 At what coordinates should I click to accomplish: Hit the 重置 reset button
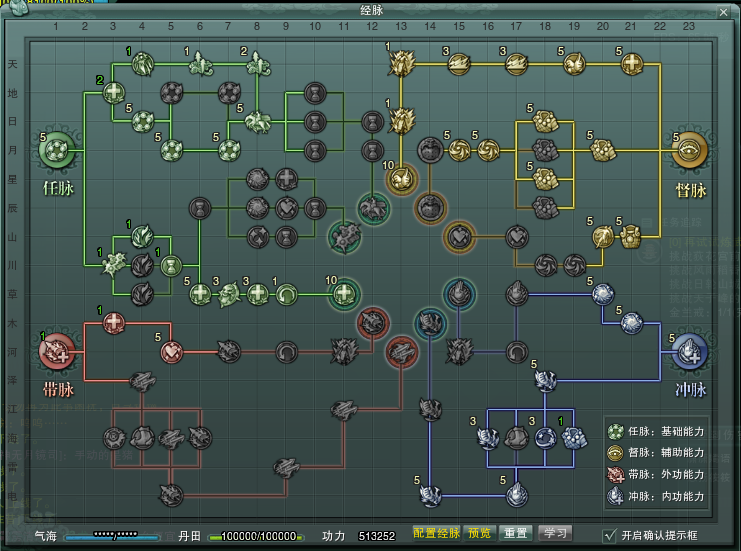515,533
